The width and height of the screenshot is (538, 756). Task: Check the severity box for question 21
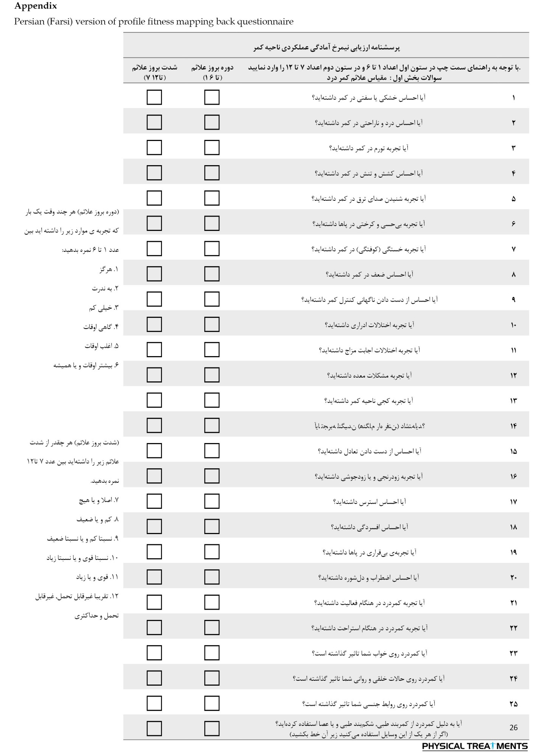154,602
